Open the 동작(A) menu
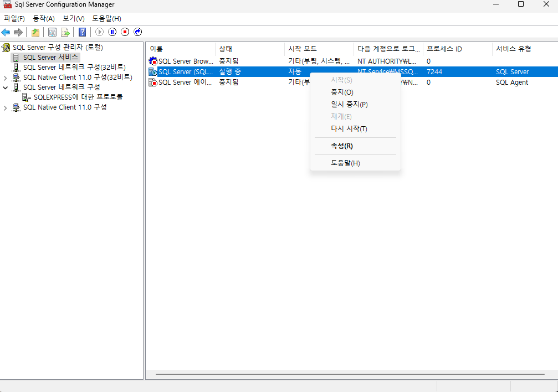This screenshot has width=558, height=392. click(x=43, y=18)
